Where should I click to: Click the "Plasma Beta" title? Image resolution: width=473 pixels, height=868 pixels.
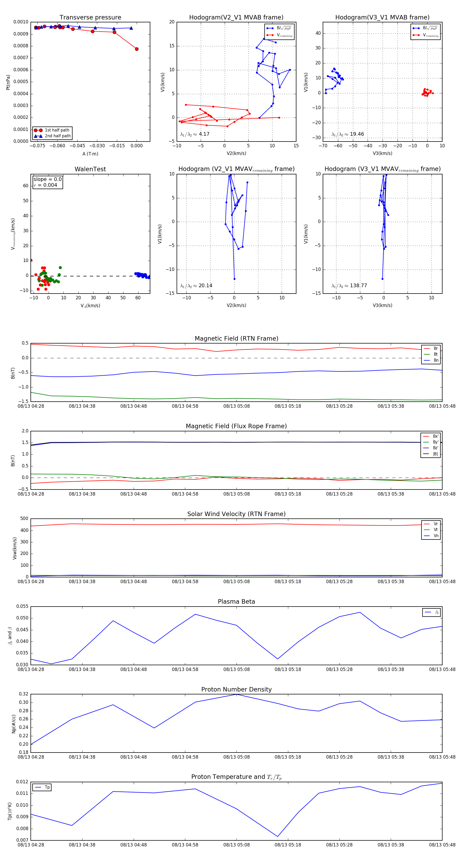point(236,602)
